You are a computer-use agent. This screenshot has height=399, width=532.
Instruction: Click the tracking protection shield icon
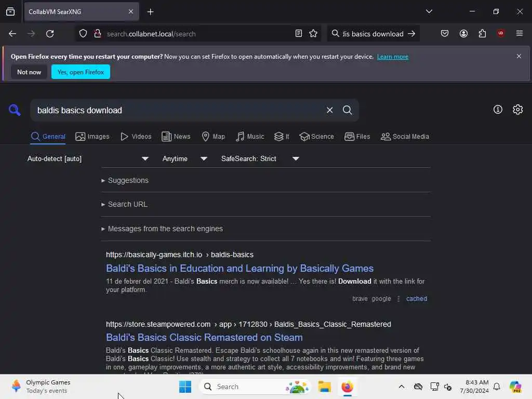[x=83, y=34]
